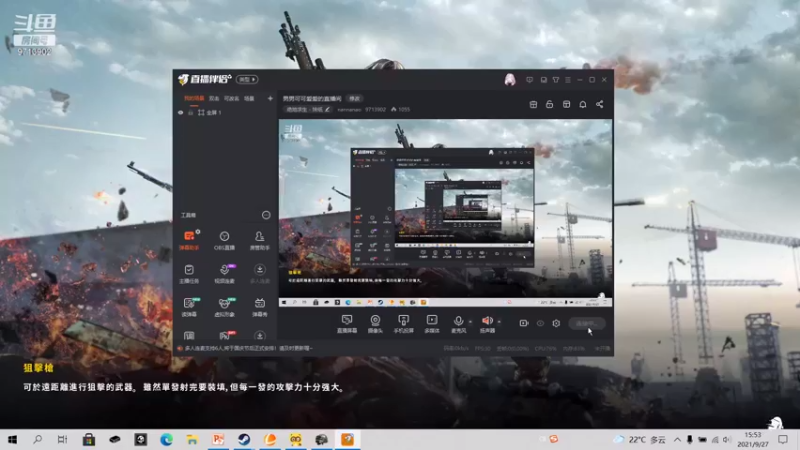Open the greyed 多人连麦 download tool
Image resolution: width=800 pixels, height=450 pixels.
[x=259, y=274]
